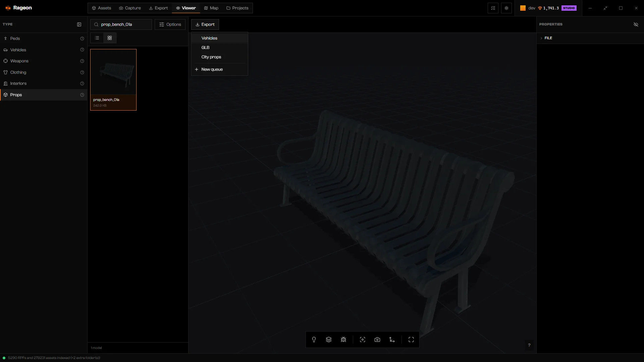
Task: Collapse the Type sidebar panel icon
Action: (x=79, y=24)
